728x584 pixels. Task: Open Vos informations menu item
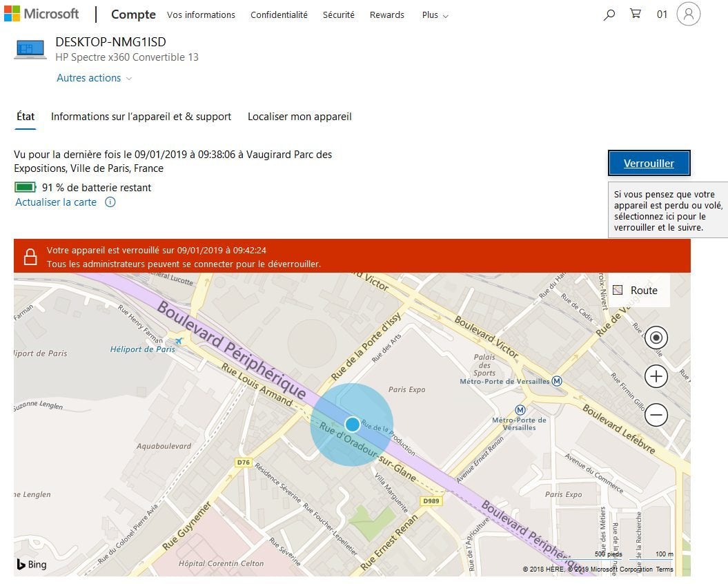(x=201, y=15)
